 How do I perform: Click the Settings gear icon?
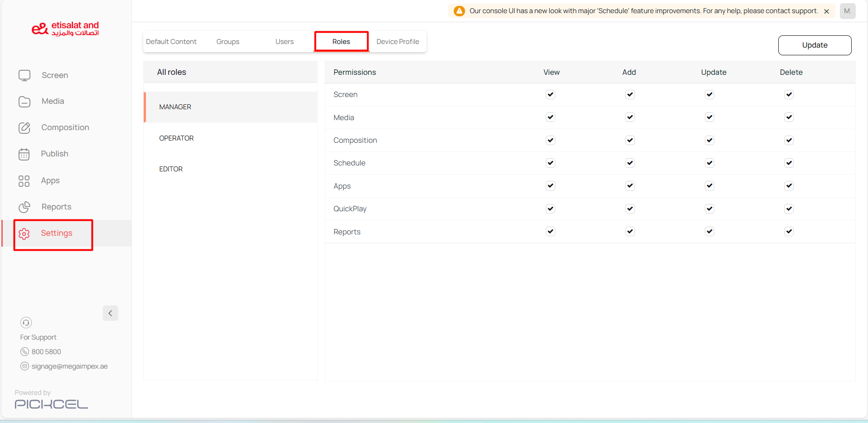24,233
